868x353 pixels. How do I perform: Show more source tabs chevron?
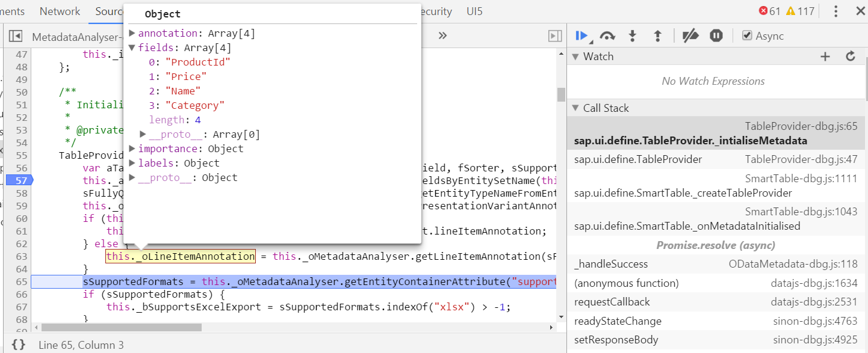click(x=442, y=36)
